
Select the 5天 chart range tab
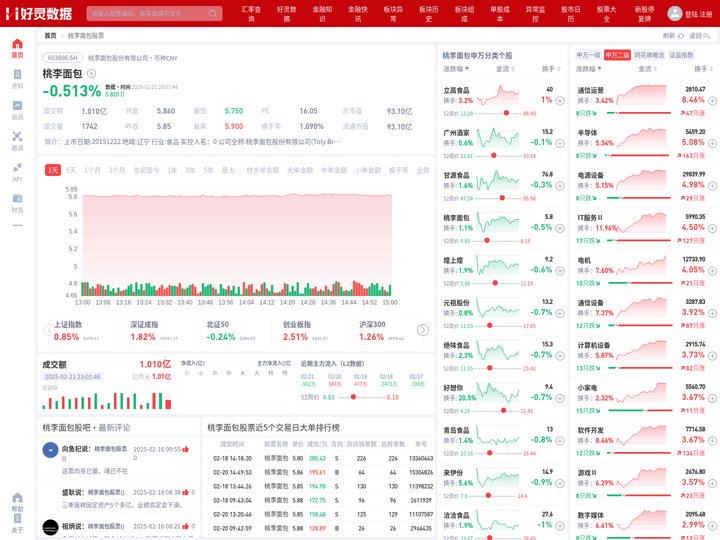pos(71,170)
